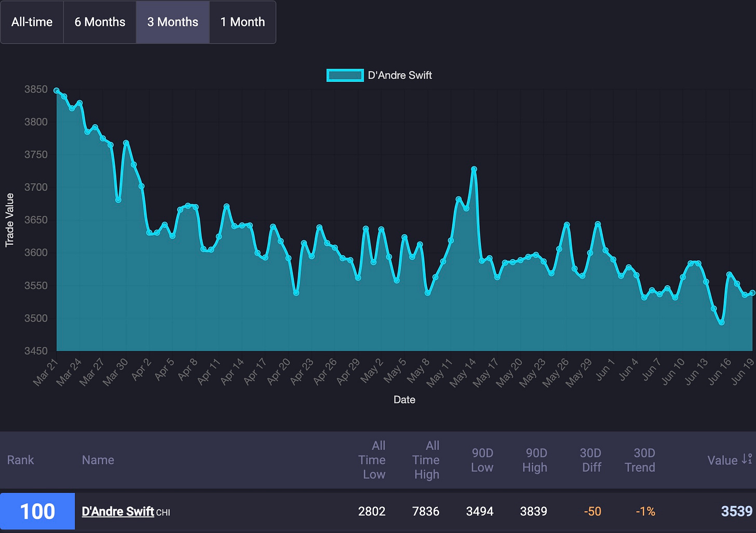Screen dimensions: 756x533
Task: Click the 2802 all-time low value
Action: pyautogui.click(x=372, y=511)
